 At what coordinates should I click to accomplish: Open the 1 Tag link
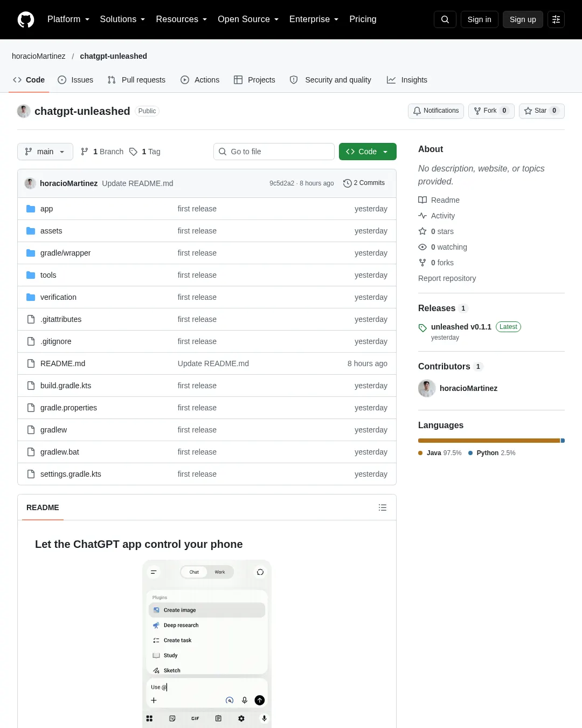pyautogui.click(x=145, y=152)
